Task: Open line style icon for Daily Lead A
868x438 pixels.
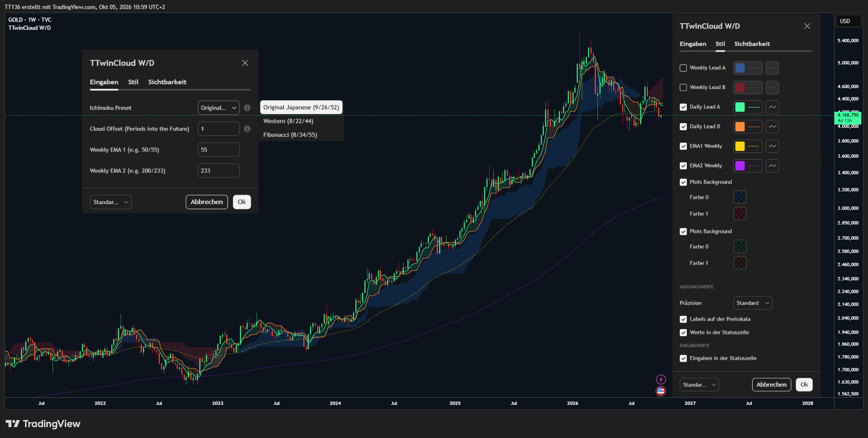Action: click(x=772, y=107)
